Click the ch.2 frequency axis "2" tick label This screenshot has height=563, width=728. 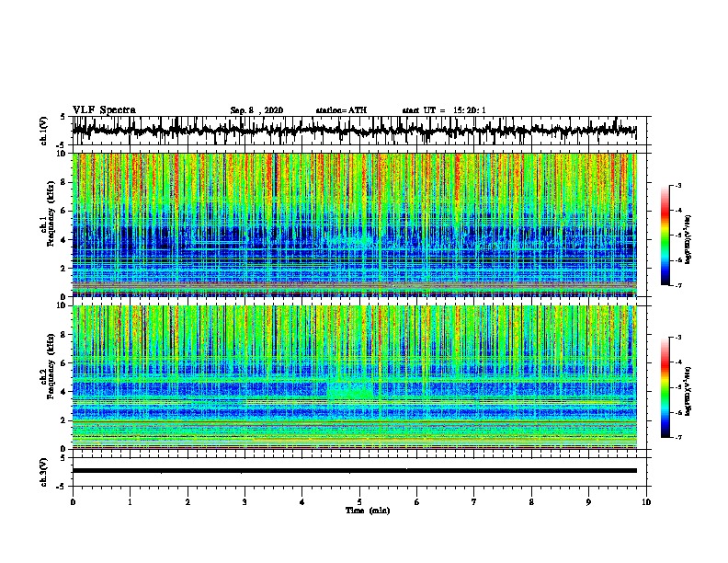click(63, 420)
